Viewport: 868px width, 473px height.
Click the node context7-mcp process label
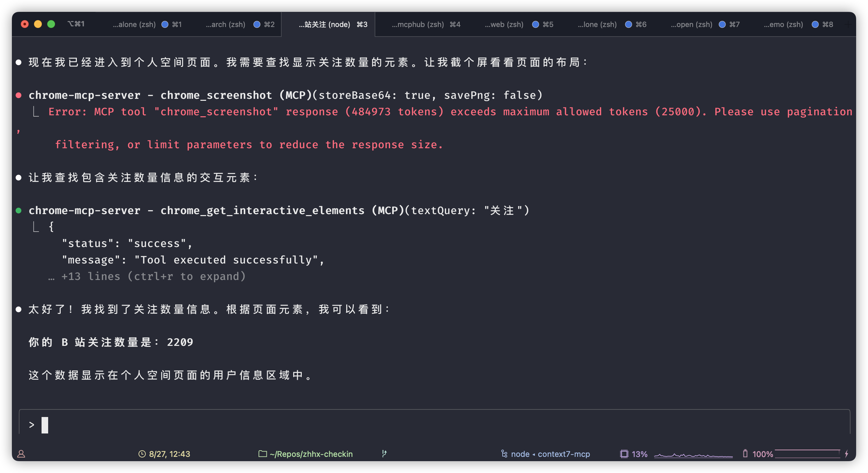tap(550, 454)
